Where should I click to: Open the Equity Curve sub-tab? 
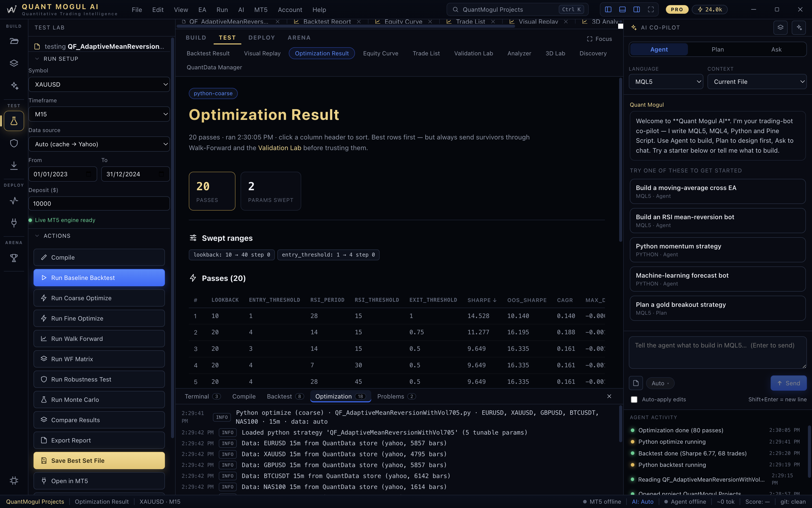point(381,53)
